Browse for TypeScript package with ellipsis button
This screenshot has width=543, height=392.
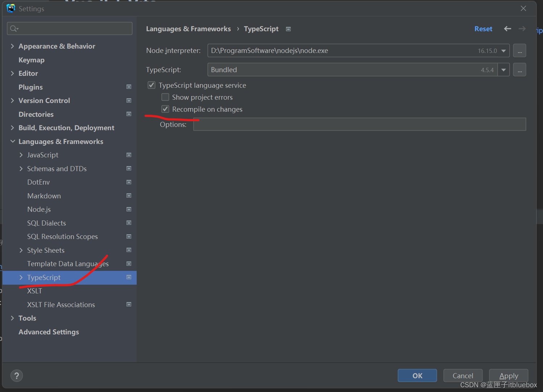(x=519, y=70)
